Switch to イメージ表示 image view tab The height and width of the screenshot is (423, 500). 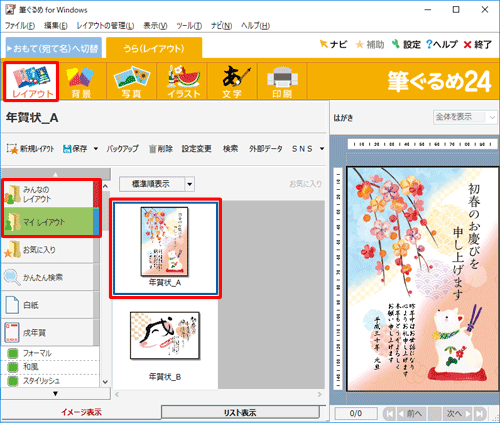pos(81,412)
